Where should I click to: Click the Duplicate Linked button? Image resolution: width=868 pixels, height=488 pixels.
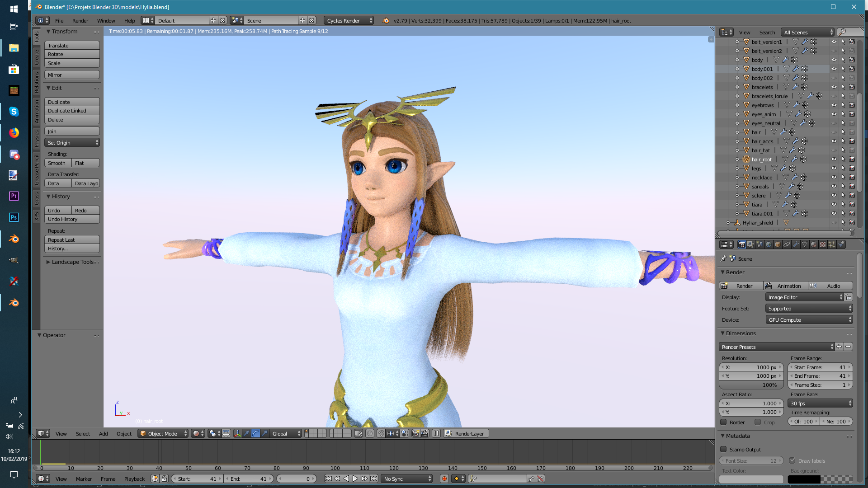(72, 111)
